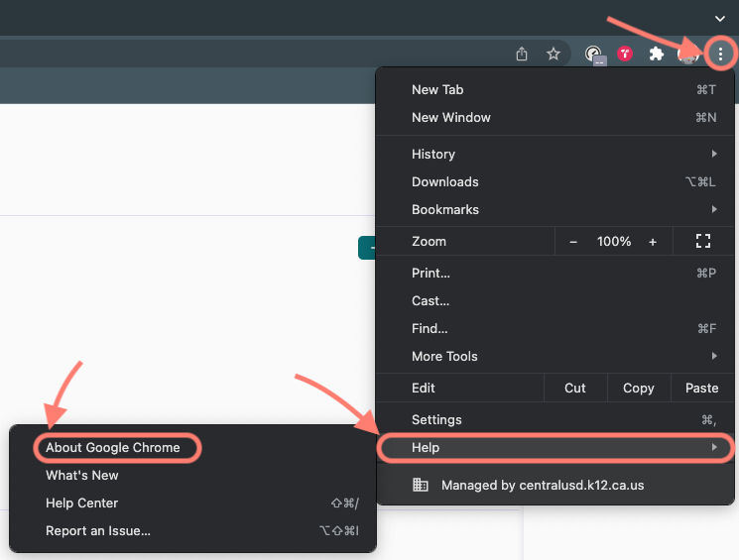Open Settings from the menu
739x560 pixels.
click(555, 419)
